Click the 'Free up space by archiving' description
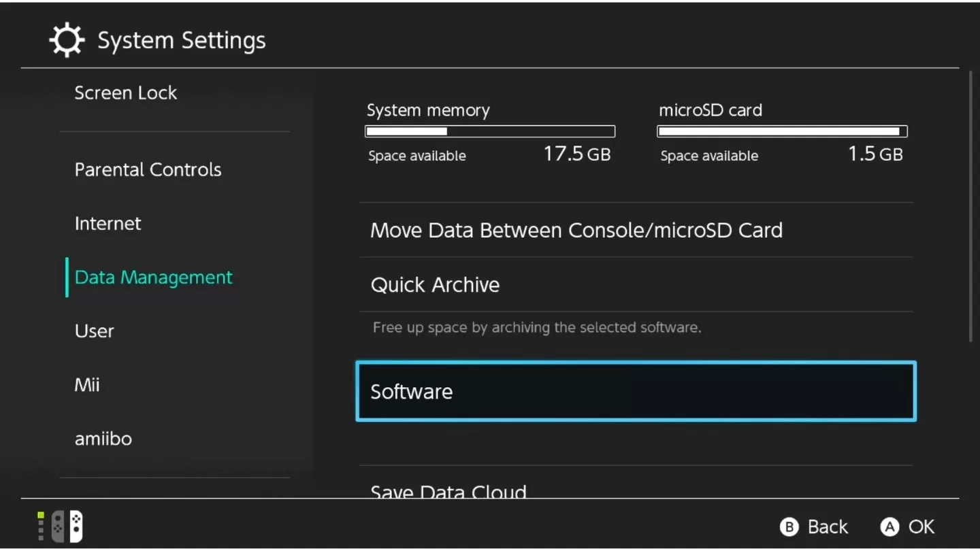The image size is (980, 551). click(537, 328)
